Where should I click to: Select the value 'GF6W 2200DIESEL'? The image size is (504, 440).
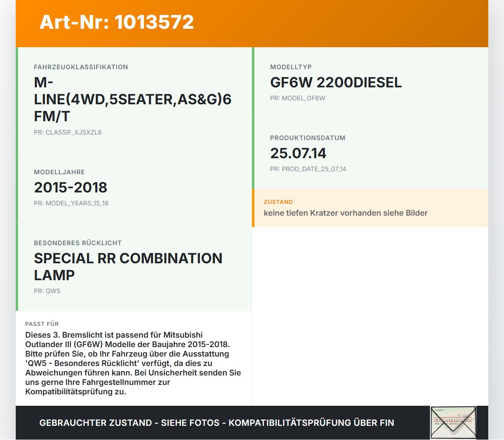pyautogui.click(x=336, y=82)
